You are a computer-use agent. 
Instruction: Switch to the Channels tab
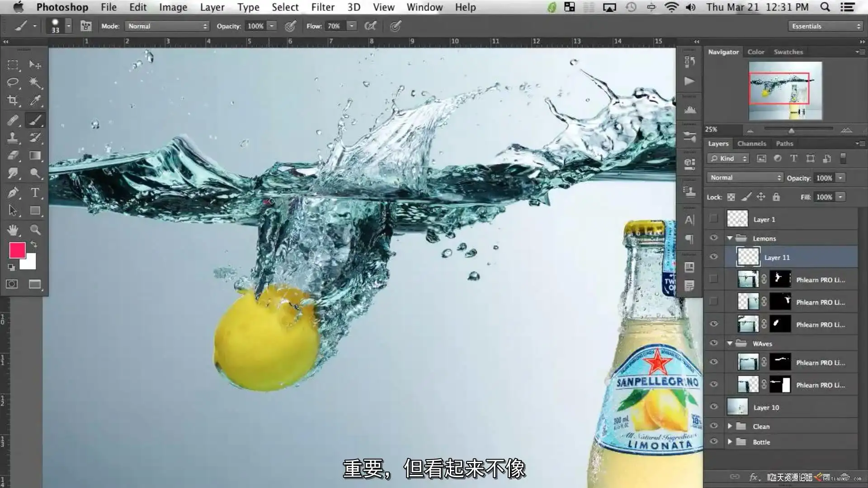[751, 143]
